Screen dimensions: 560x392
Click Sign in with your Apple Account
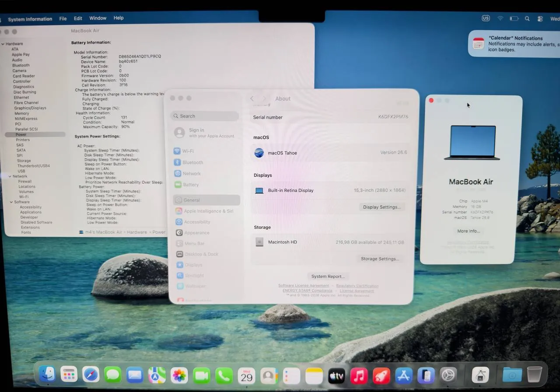click(205, 133)
